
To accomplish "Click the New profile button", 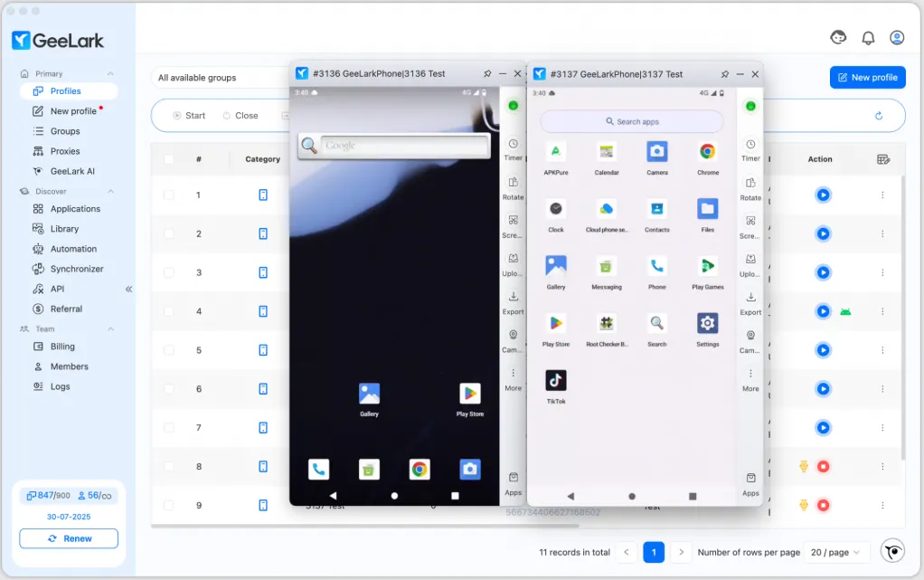I will point(867,78).
